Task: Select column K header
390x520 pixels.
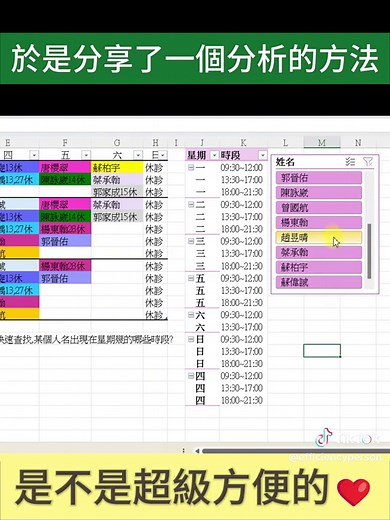Action: tap(243, 143)
